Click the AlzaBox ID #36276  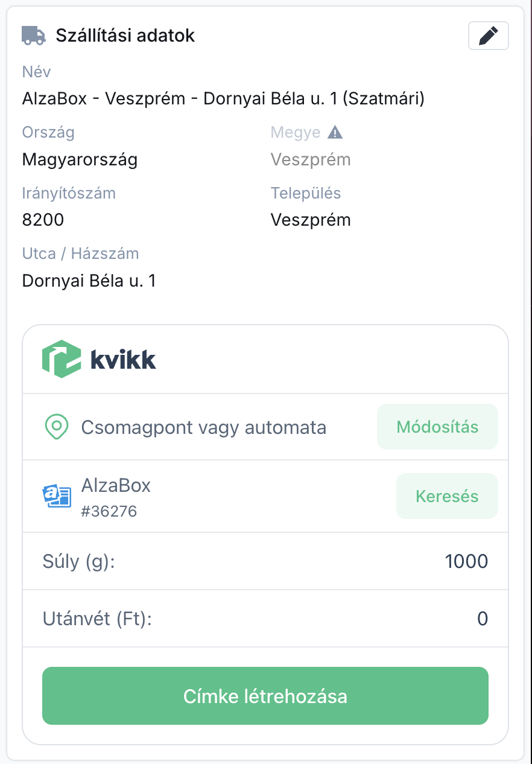click(x=109, y=512)
